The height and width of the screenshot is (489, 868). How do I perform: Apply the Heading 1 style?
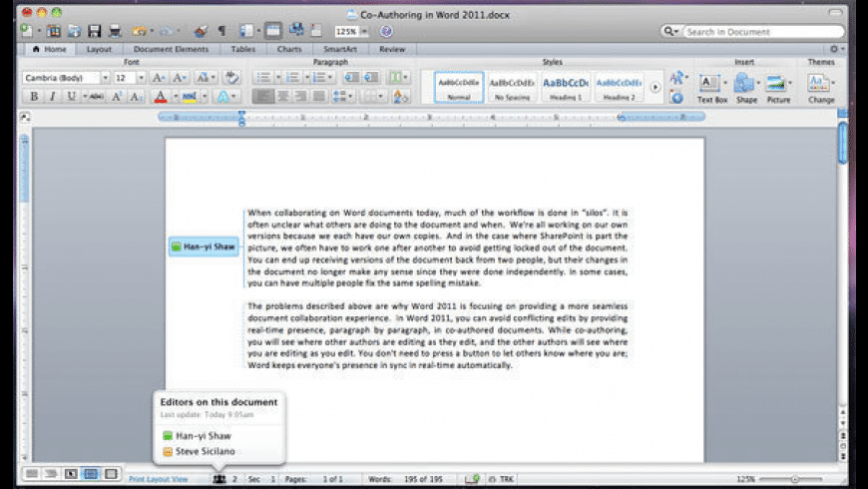(565, 87)
